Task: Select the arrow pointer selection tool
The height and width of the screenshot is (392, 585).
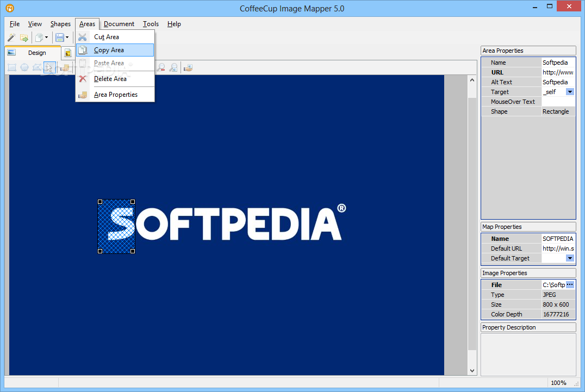Action: tap(49, 67)
